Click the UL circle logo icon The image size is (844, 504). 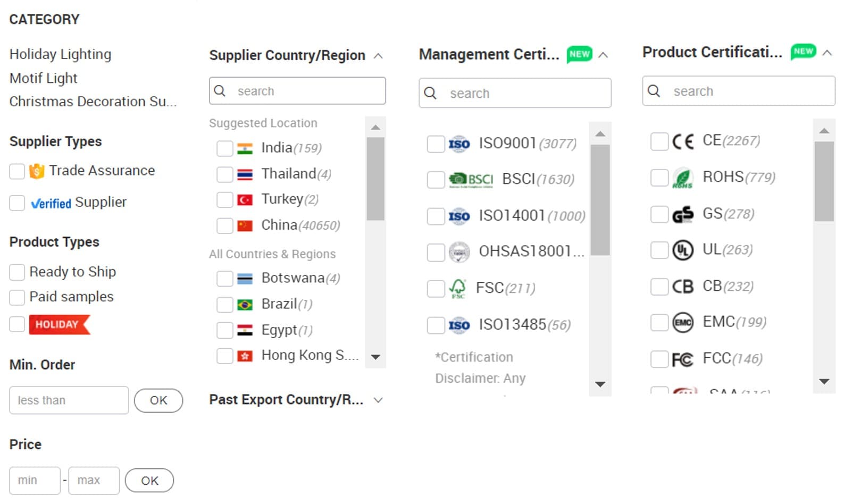pyautogui.click(x=682, y=250)
